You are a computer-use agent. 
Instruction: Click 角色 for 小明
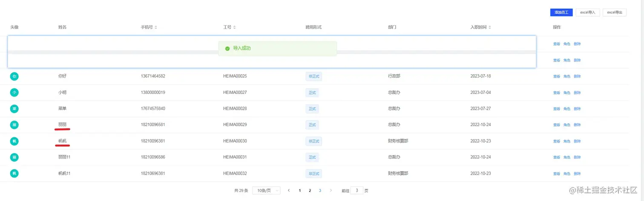point(567,93)
